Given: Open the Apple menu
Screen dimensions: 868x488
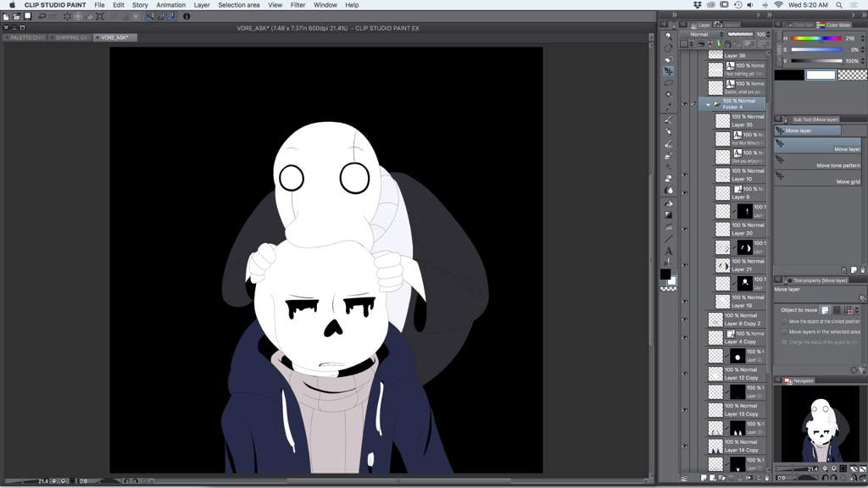Looking at the screenshot, I should [x=12, y=5].
